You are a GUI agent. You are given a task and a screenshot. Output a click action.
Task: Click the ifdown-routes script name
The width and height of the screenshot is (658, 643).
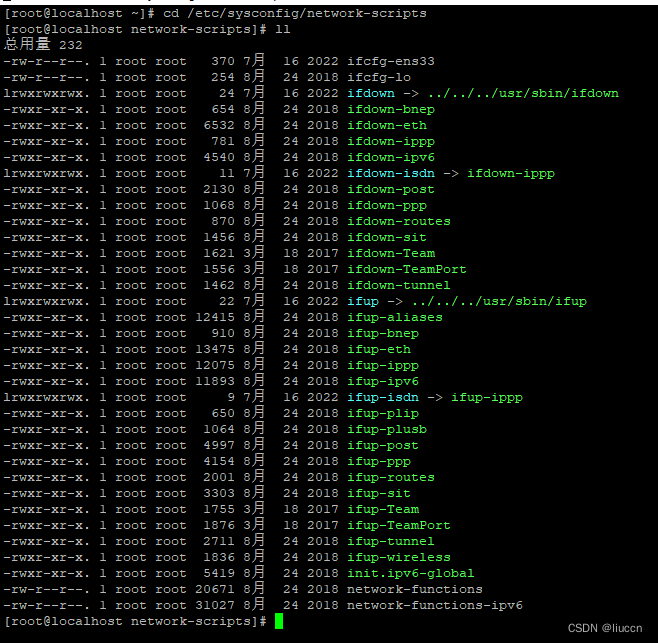[x=399, y=221]
